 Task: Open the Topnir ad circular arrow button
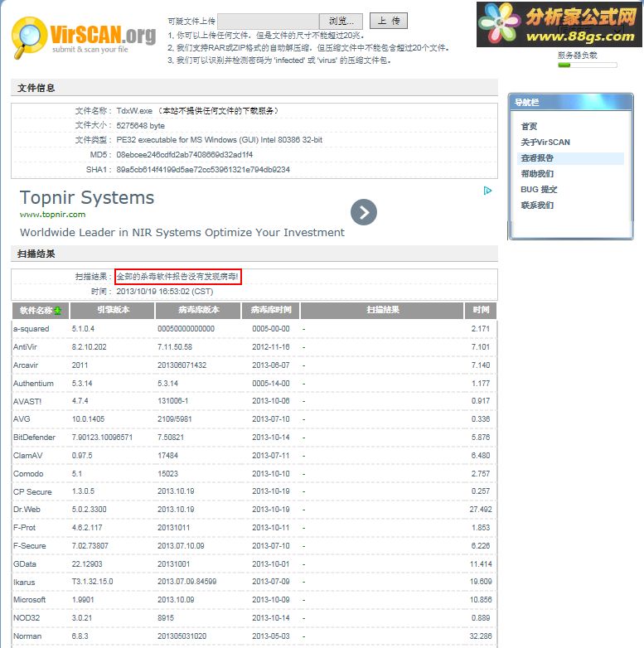[x=364, y=212]
